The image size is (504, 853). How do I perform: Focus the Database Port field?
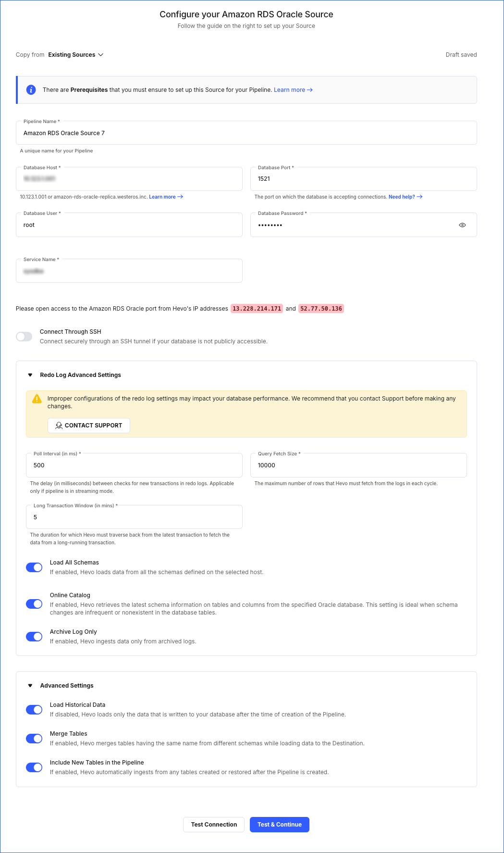(x=364, y=179)
